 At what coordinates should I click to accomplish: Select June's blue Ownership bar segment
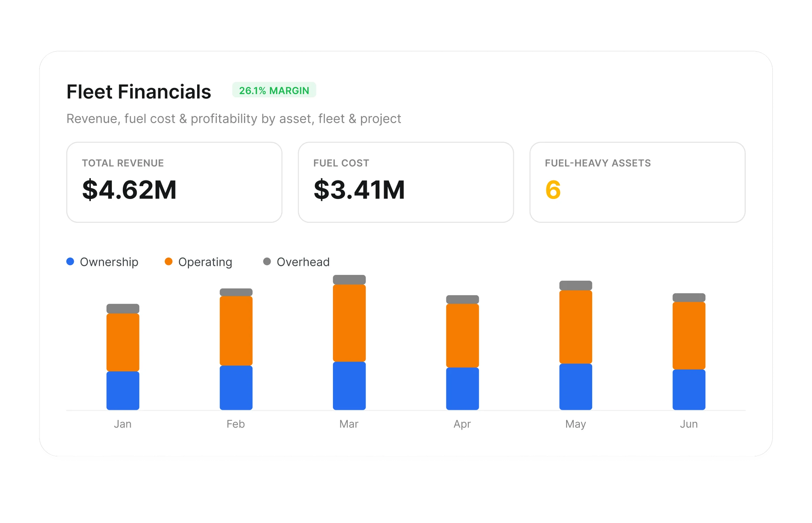pyautogui.click(x=689, y=389)
